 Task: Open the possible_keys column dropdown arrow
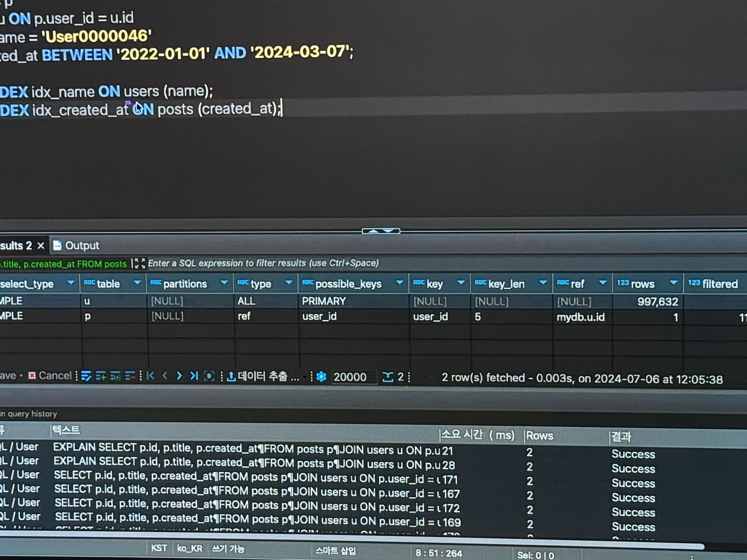click(399, 283)
